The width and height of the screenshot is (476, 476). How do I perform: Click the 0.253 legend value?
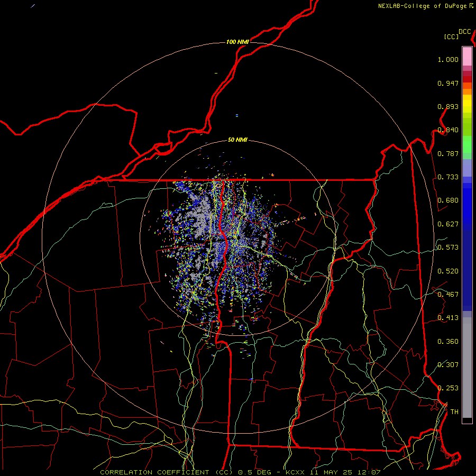[x=448, y=388]
